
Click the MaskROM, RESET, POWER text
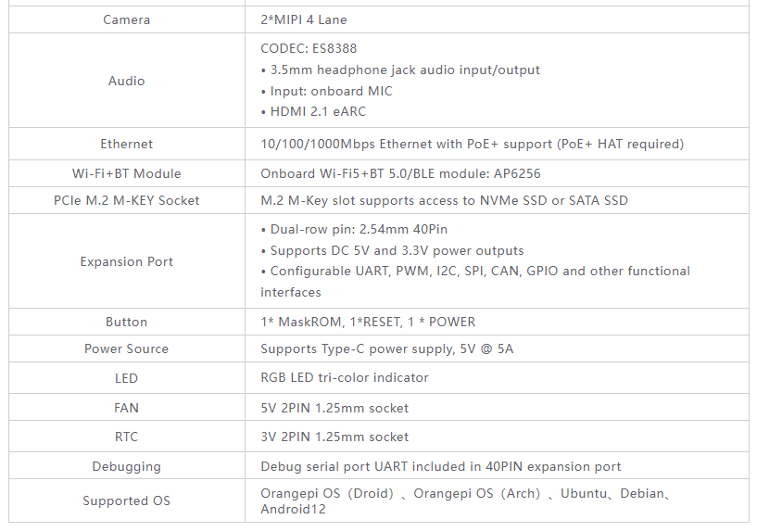368,322
